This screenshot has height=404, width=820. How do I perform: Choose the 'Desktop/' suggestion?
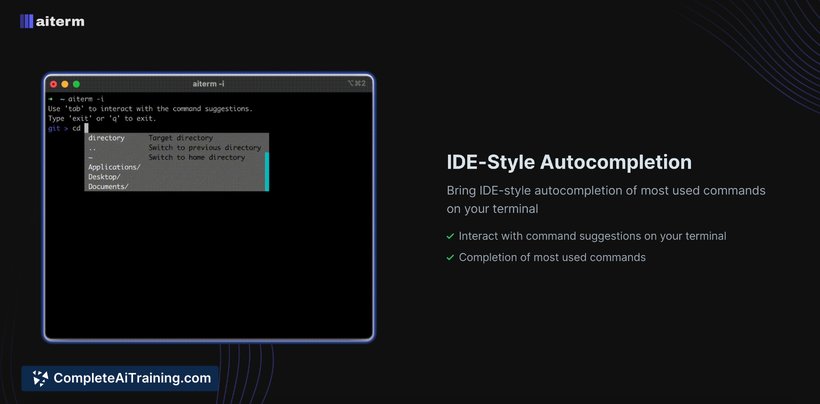pyautogui.click(x=177, y=177)
